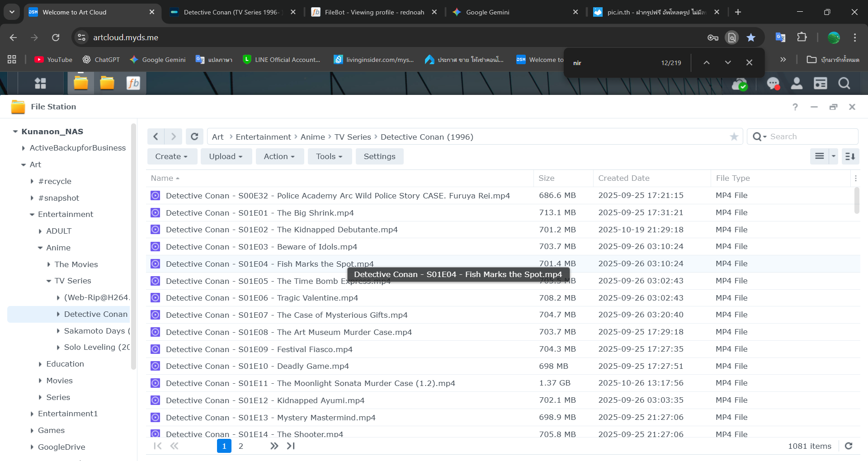Open the DSM widgets panel icon
Viewport: 868px width, 461px height.
(821, 84)
